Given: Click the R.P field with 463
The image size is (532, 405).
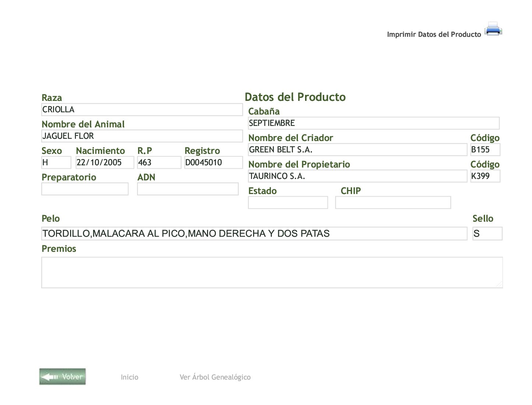Looking at the screenshot, I should point(159,162).
